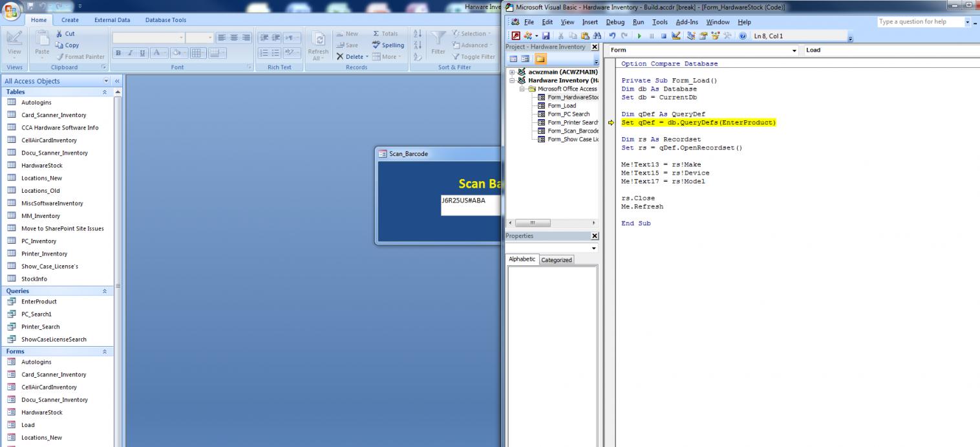The width and height of the screenshot is (980, 447).
Task: Toggle Folders view in Project Explorer
Action: coord(540,59)
